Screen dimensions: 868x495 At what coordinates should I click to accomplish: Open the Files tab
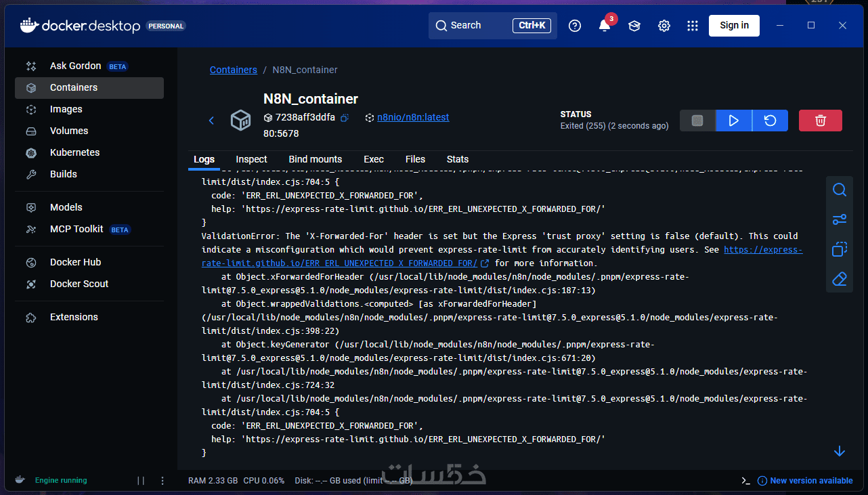415,159
